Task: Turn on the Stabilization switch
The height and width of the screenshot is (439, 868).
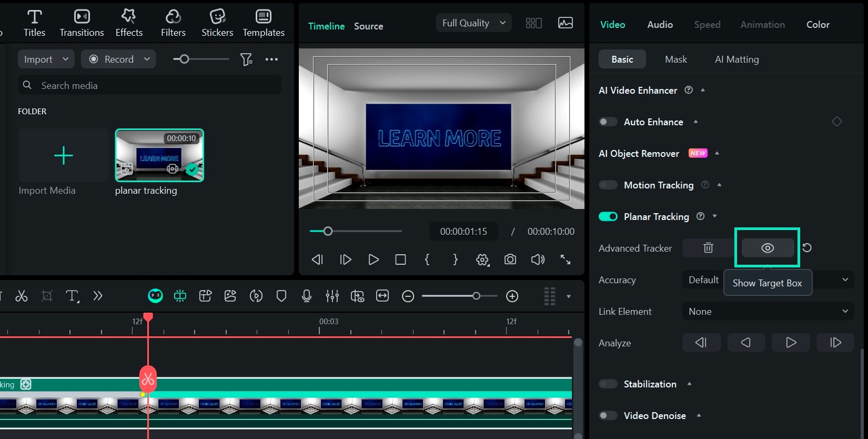Action: pos(608,384)
